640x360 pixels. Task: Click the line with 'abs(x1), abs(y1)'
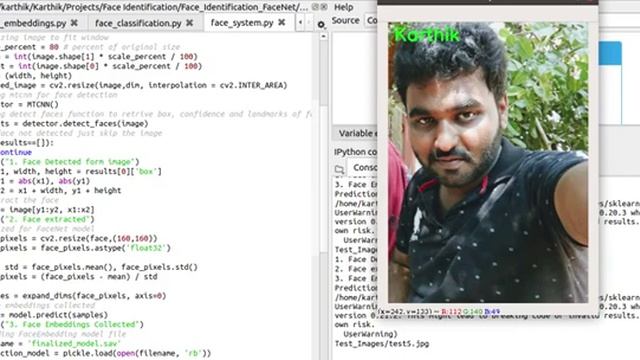[x=45, y=181]
